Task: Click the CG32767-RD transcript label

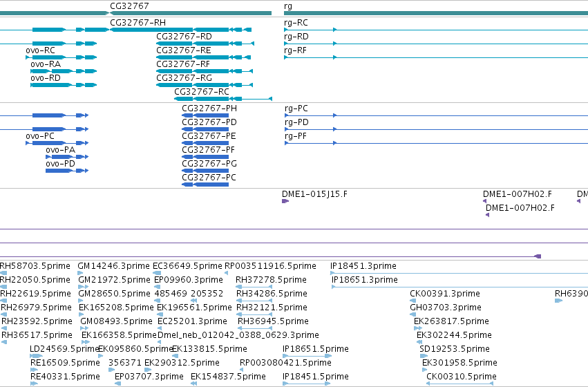Action: 184,37
